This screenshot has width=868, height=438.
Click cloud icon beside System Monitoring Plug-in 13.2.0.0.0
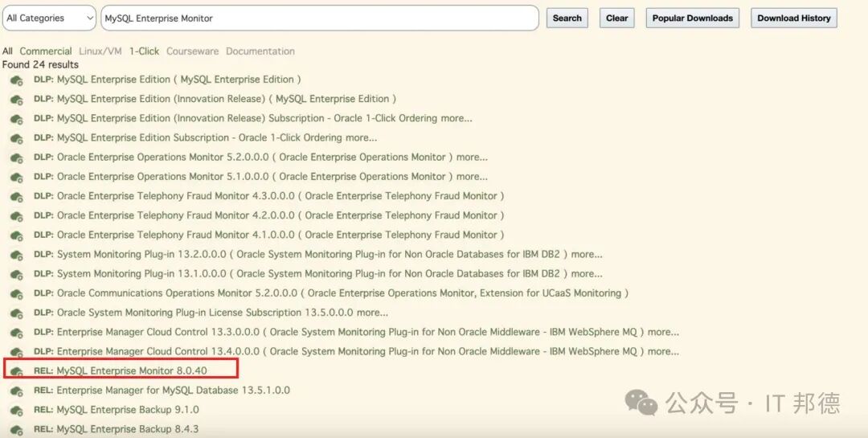17,256
